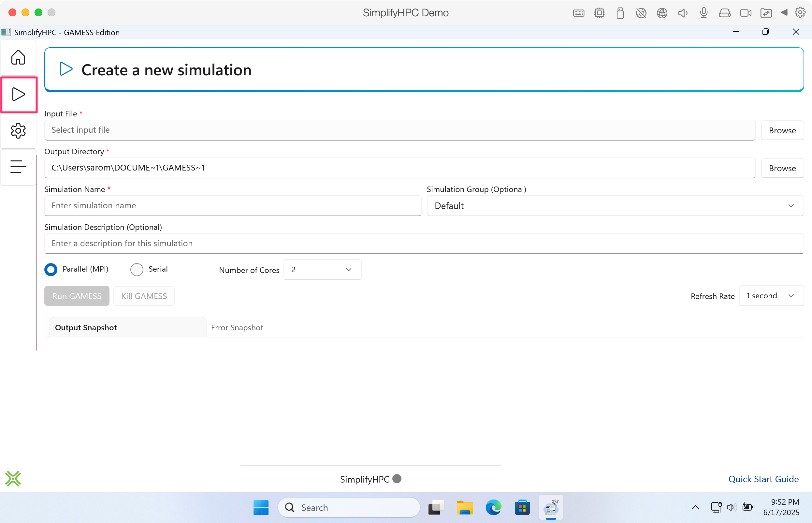Browse for the output directory

pos(782,168)
